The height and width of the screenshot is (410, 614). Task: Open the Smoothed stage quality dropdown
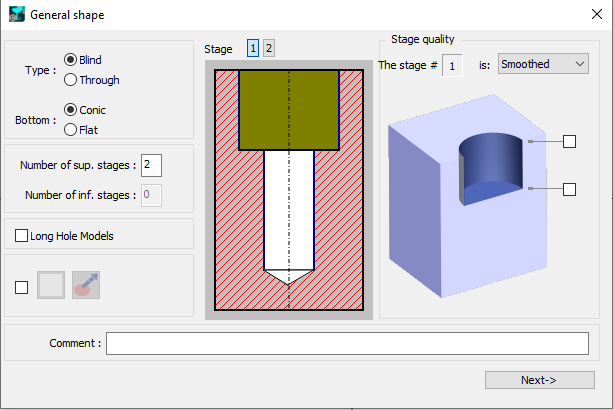coord(543,64)
